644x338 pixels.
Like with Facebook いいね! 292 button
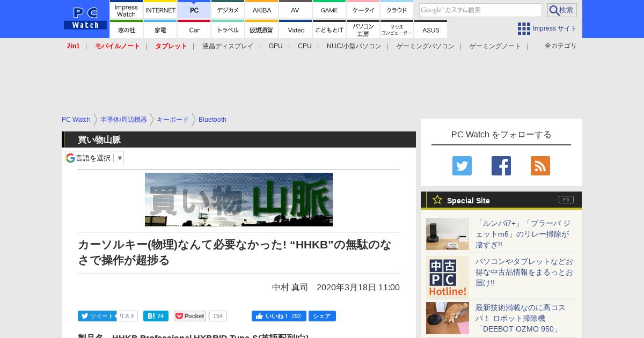pos(279,316)
